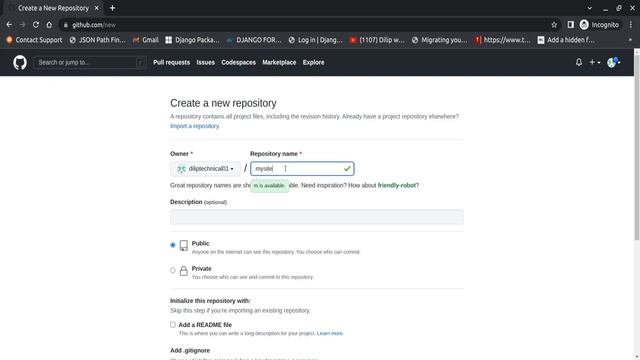Focus the Search or jump to field
Image resolution: width=640 pixels, height=360 pixels.
pos(90,62)
